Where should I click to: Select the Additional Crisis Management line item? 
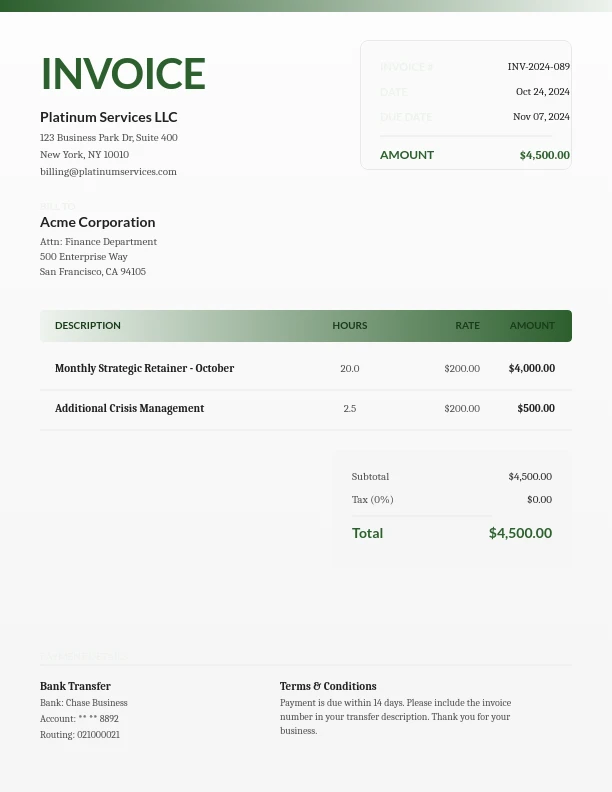coord(129,408)
